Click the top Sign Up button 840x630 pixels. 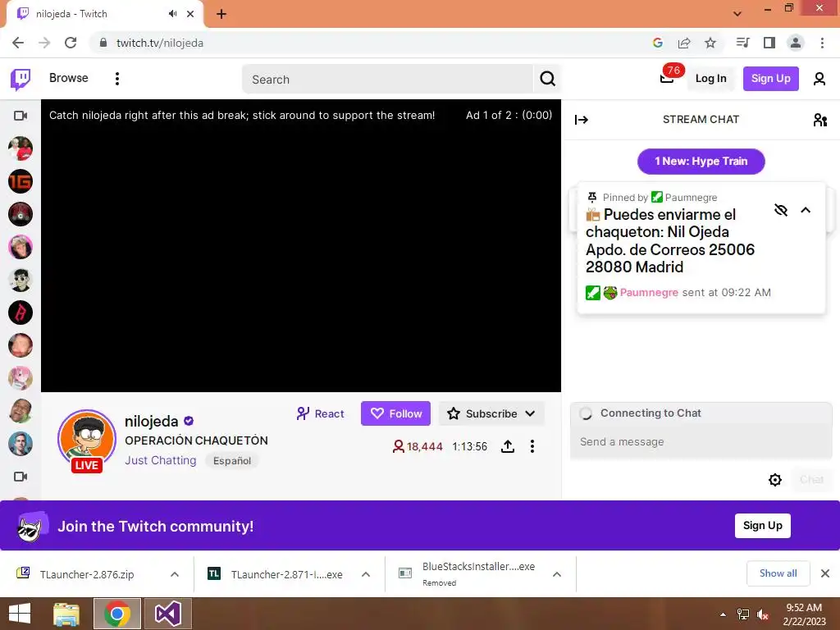tap(770, 79)
